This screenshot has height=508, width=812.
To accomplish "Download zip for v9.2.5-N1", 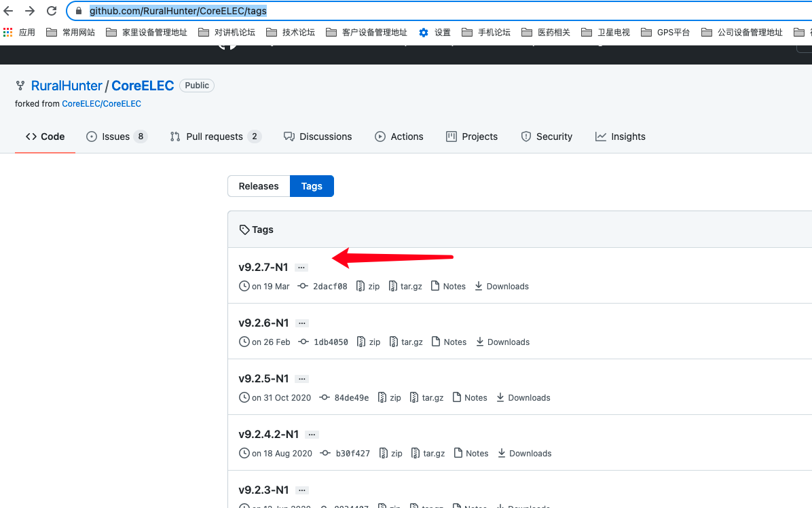I will pyautogui.click(x=390, y=398).
